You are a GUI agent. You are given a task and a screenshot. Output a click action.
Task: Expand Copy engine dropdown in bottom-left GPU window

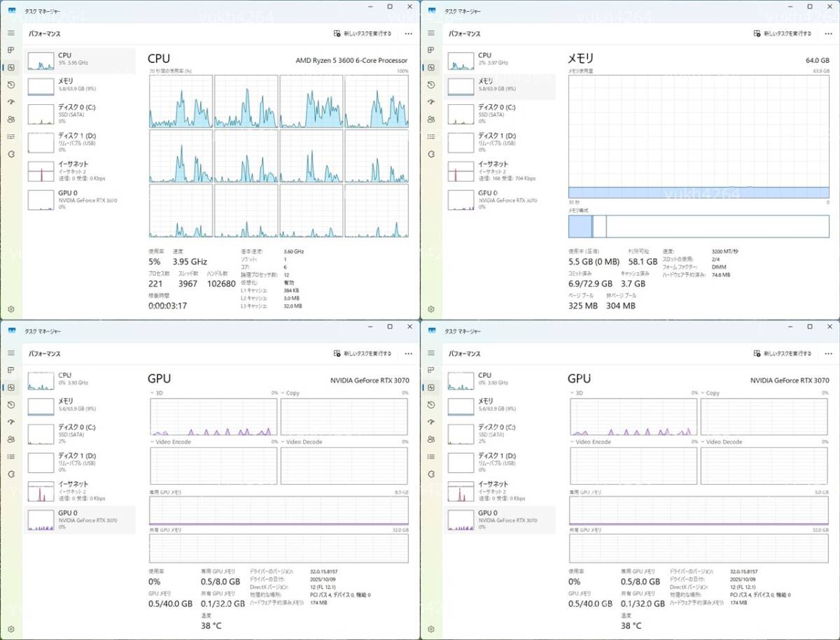coord(283,393)
